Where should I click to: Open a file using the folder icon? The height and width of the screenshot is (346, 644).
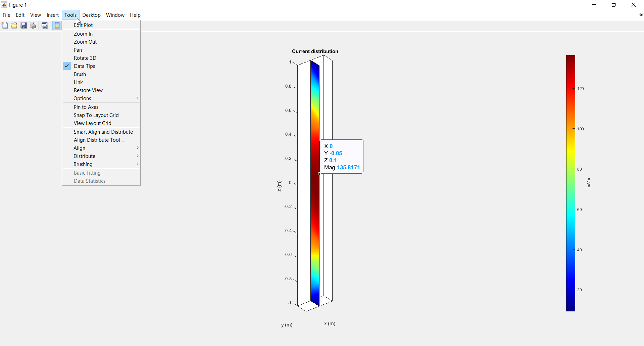click(x=14, y=25)
